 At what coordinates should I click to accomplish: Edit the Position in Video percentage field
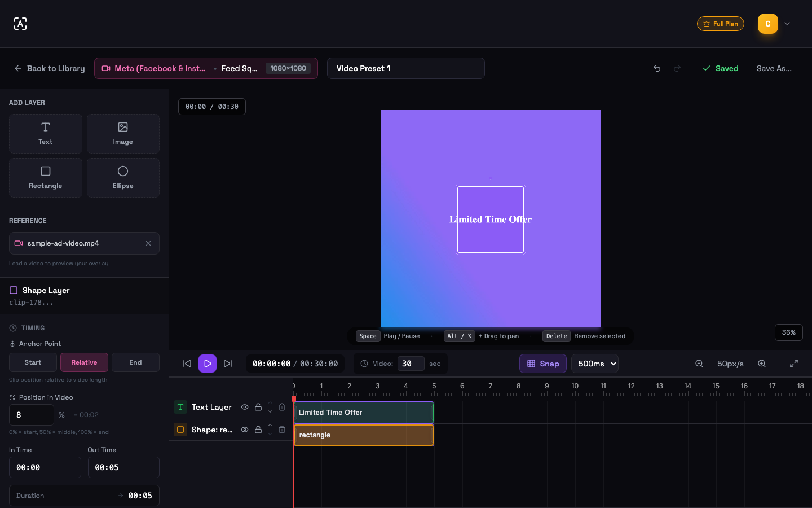click(x=32, y=415)
